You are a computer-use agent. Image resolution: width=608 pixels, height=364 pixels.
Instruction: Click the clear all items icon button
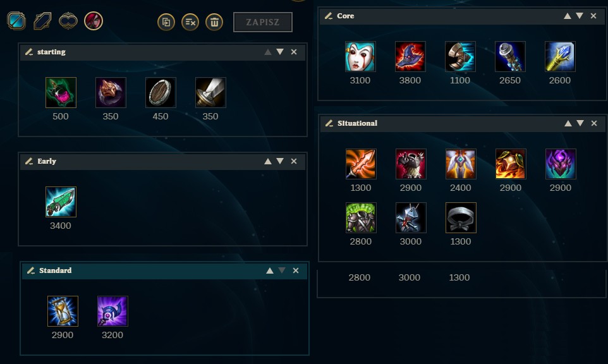pos(190,21)
